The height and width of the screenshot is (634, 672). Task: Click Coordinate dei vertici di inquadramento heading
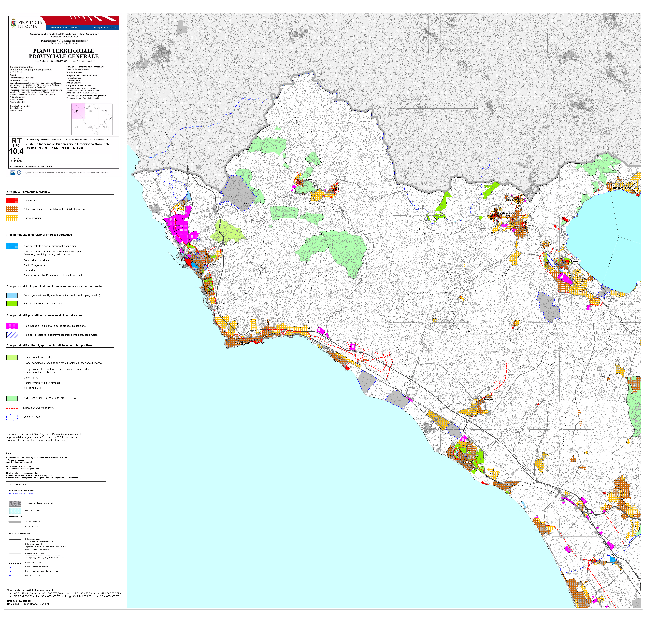click(x=31, y=590)
